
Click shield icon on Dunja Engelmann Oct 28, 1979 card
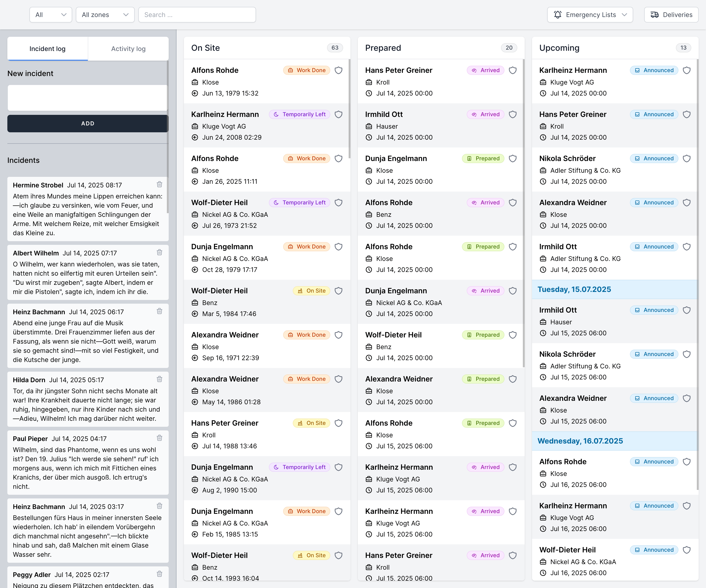(339, 247)
